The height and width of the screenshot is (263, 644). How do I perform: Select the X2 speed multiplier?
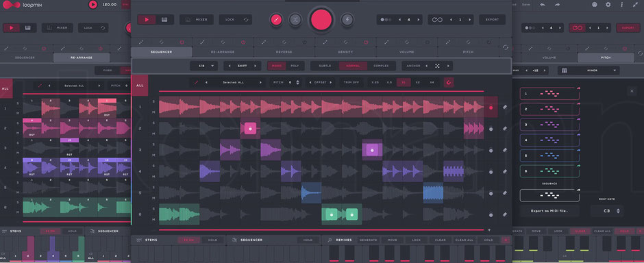(417, 82)
